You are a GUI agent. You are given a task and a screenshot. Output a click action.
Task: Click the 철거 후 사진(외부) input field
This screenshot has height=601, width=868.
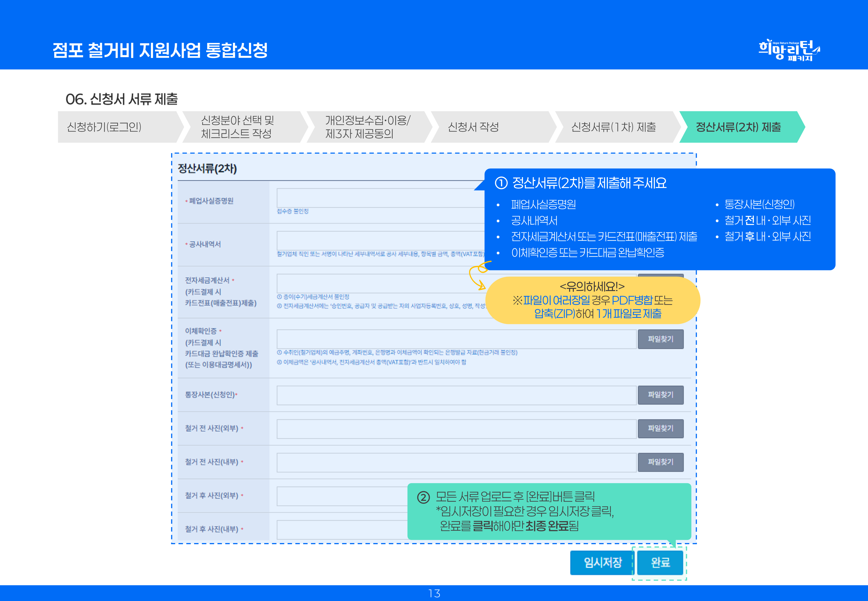pos(342,496)
